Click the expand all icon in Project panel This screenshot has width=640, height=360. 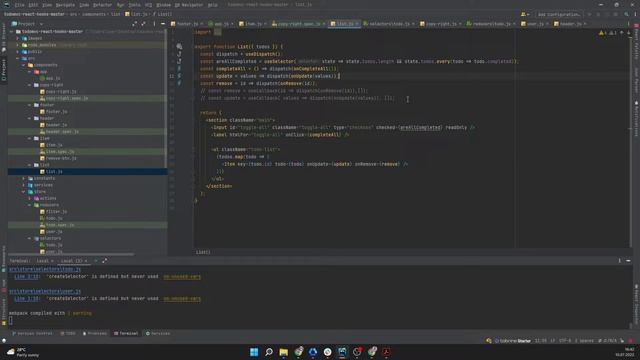[x=135, y=24]
